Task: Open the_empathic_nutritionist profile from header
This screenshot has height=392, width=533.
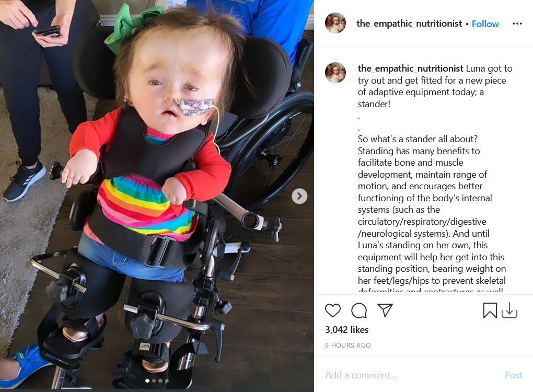Action: tap(409, 24)
